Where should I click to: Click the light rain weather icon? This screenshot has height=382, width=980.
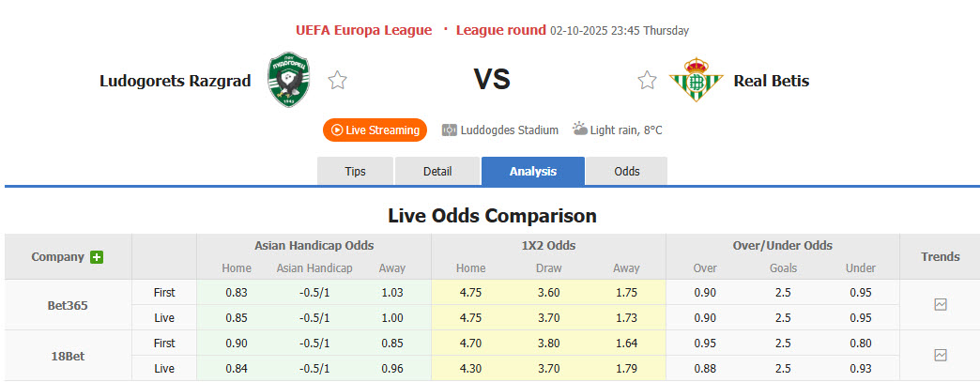[580, 130]
